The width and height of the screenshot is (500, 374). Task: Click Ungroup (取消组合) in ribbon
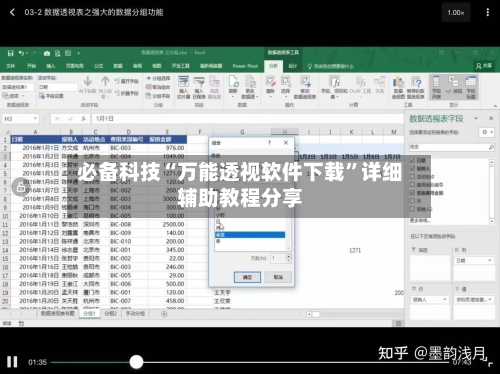coord(158,87)
